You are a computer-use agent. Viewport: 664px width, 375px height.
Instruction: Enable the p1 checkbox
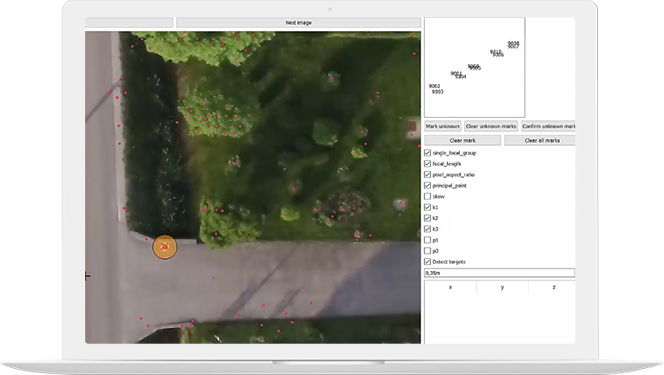[427, 240]
